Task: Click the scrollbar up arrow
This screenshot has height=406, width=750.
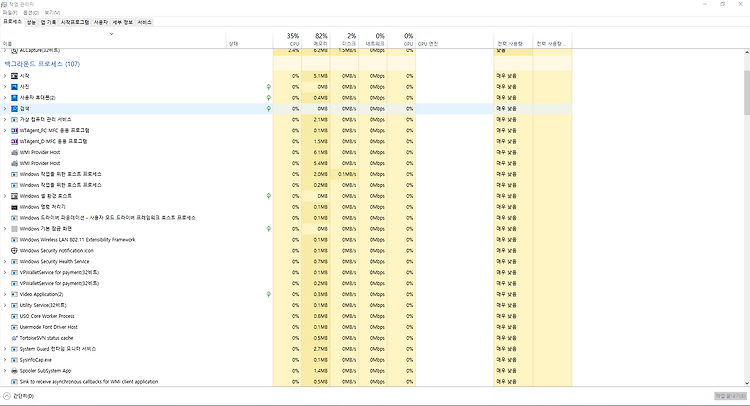Action: [747, 52]
